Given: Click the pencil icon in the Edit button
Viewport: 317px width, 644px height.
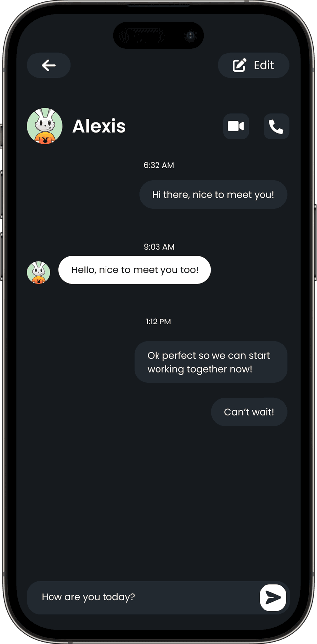Looking at the screenshot, I should pyautogui.click(x=240, y=65).
